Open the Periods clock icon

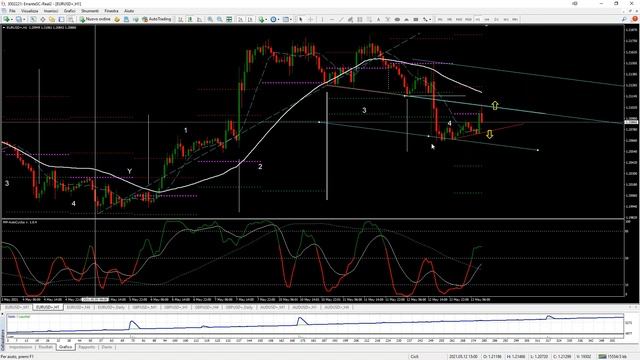coord(273,19)
